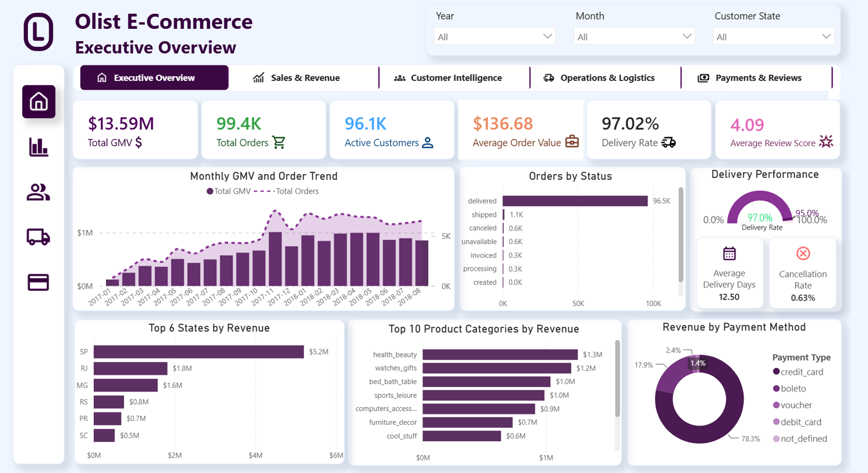Toggle credit_card in the payment legend
This screenshot has width=868, height=473.
tap(798, 372)
